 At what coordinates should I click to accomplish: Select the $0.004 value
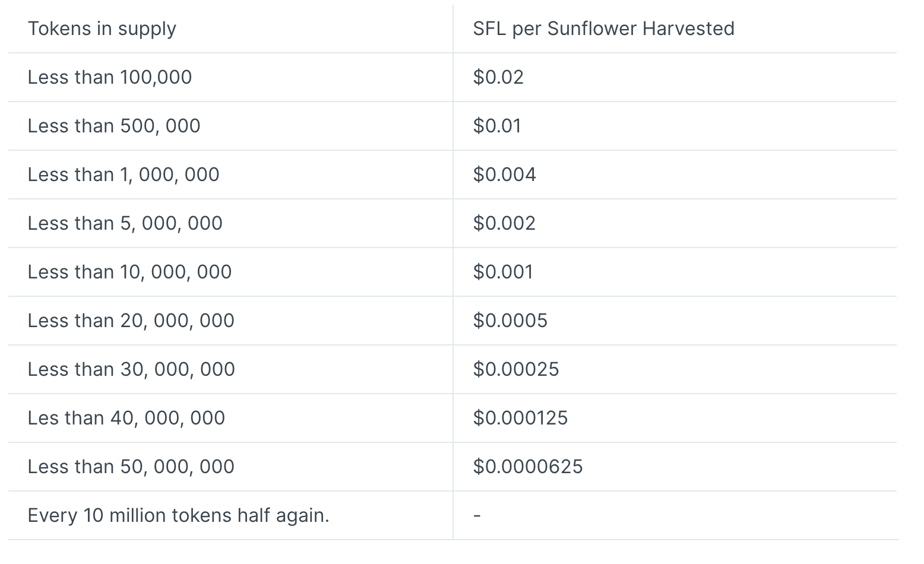pos(504,175)
